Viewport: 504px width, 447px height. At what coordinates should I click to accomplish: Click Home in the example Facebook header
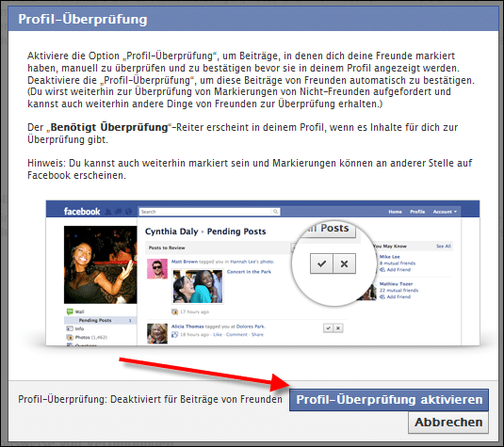click(395, 212)
